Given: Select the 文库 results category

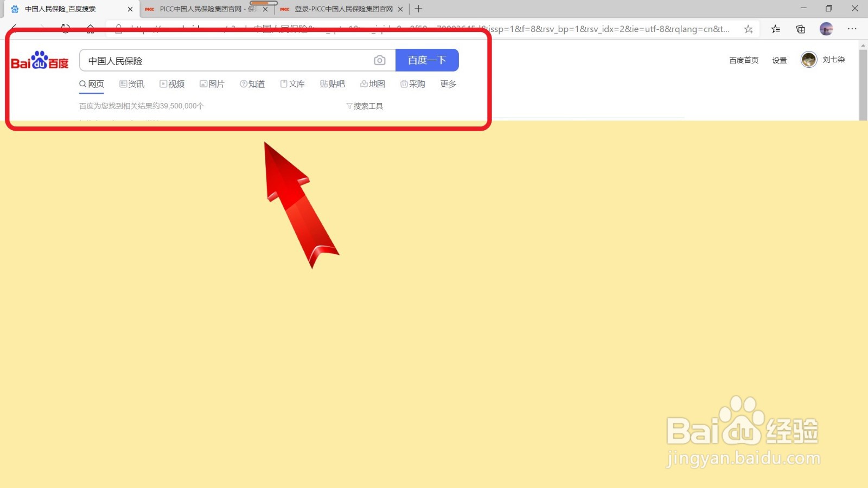Looking at the screenshot, I should [292, 84].
